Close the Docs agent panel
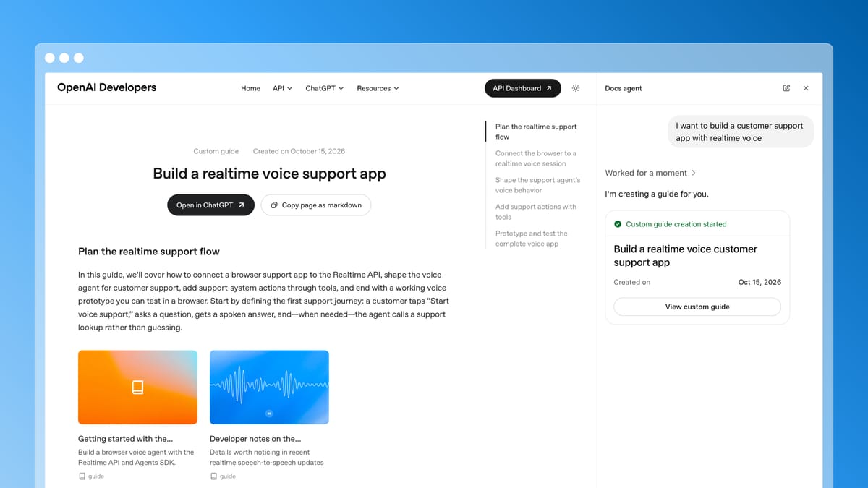The image size is (868, 488). pyautogui.click(x=806, y=88)
